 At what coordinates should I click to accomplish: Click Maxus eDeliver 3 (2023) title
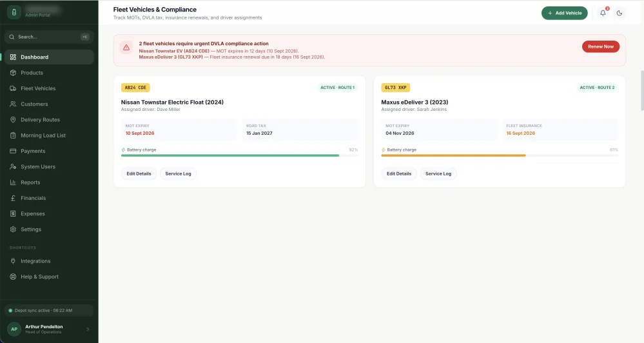point(415,103)
